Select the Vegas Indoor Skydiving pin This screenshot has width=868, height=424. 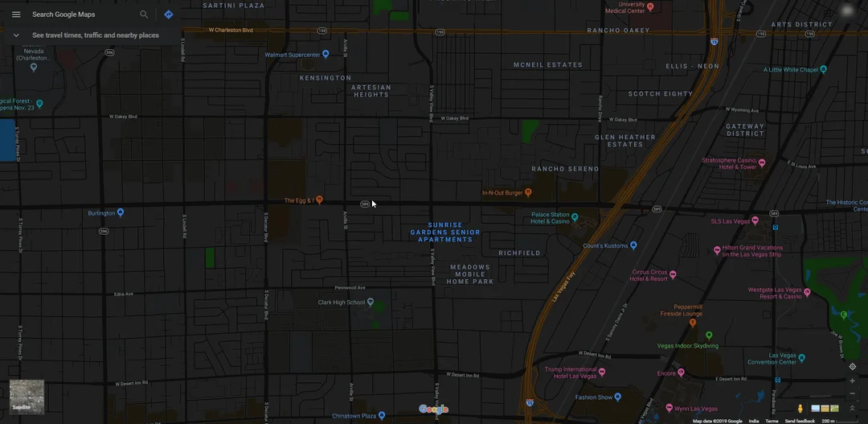tap(709, 335)
